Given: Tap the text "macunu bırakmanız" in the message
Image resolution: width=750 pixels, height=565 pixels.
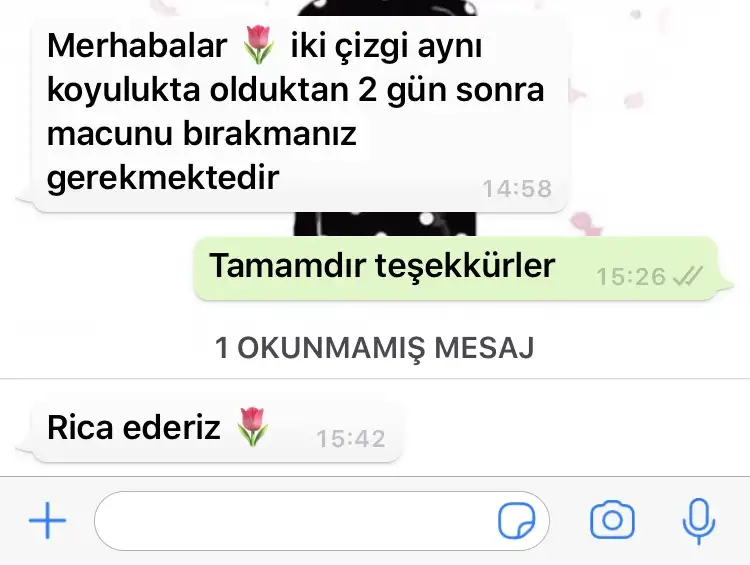Looking at the screenshot, I should [201, 133].
